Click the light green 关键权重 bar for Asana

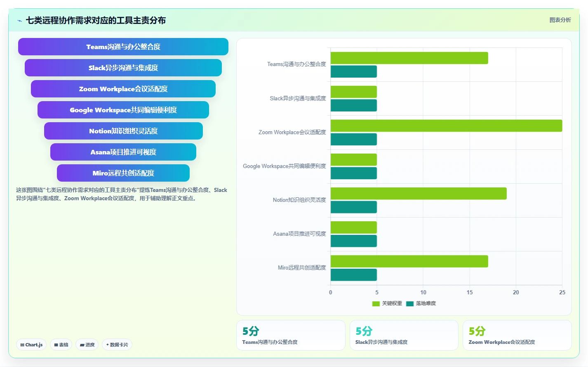coord(354,227)
